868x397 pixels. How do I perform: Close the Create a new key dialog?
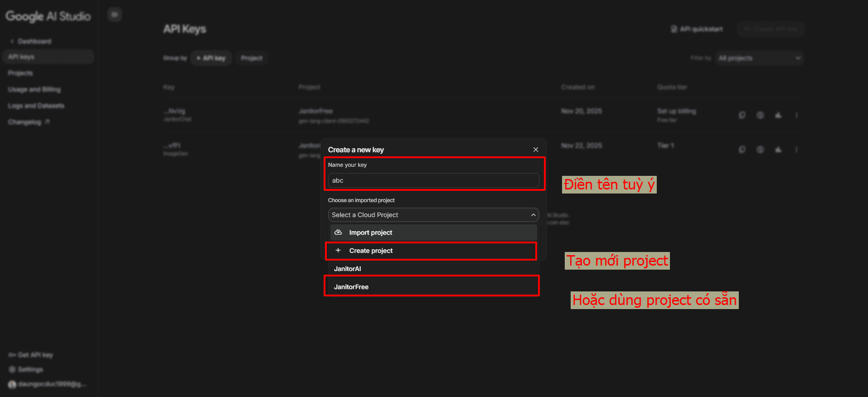(536, 150)
